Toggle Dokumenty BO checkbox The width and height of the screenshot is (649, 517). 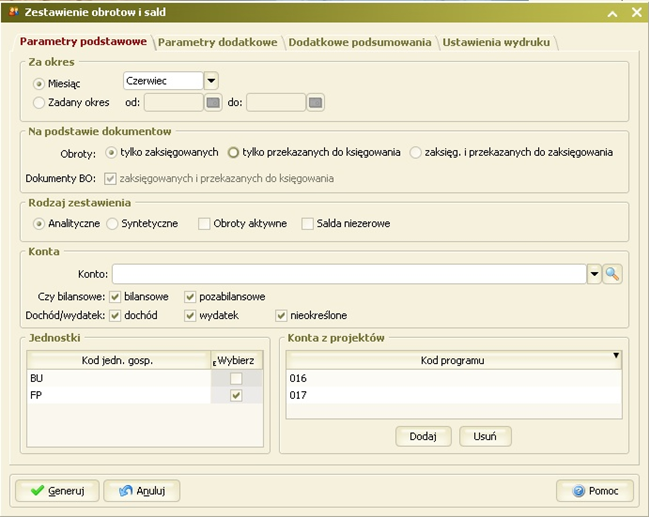(x=110, y=179)
